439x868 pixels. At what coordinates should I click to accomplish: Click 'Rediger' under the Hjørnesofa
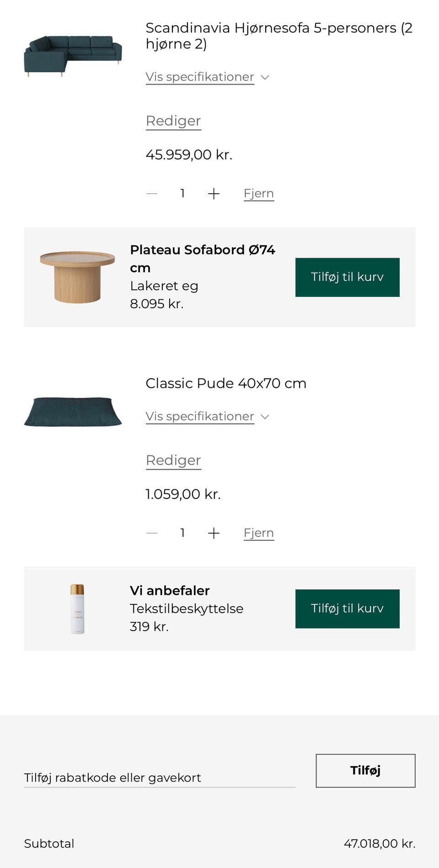[x=173, y=121]
